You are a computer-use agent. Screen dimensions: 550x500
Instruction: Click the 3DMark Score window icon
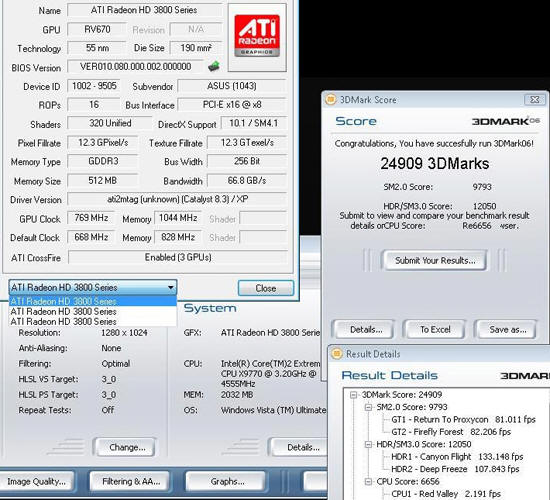point(330,100)
